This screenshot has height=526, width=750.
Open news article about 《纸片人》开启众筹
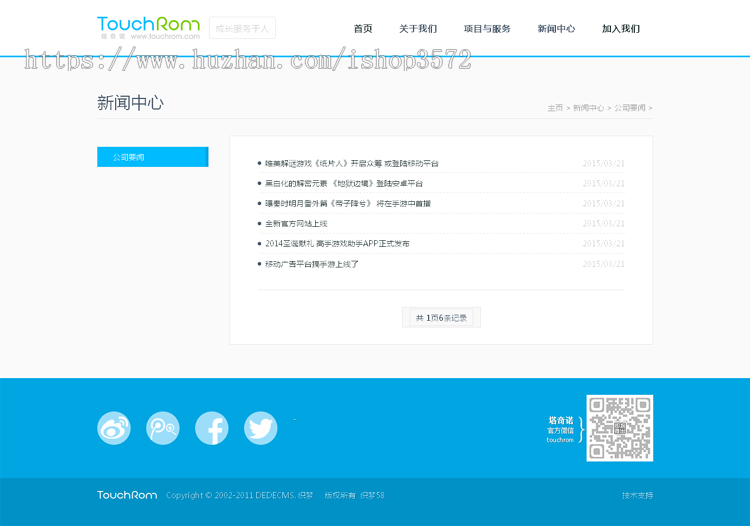tap(352, 164)
